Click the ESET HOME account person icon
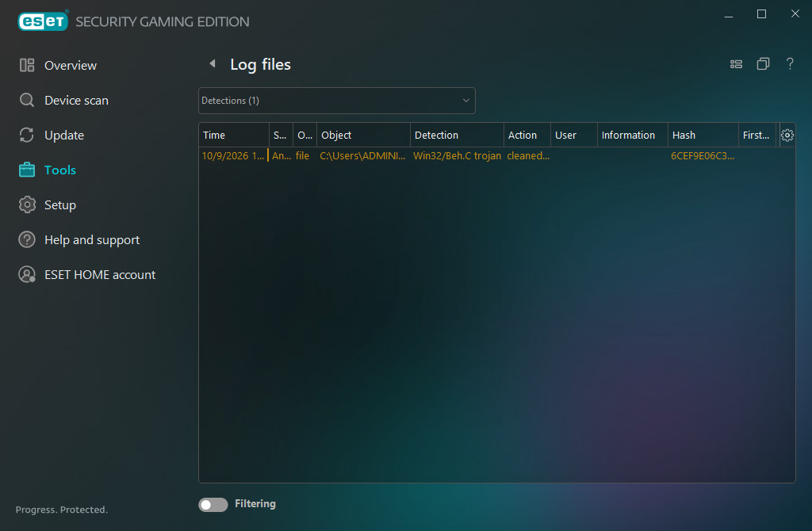This screenshot has height=531, width=812. [27, 274]
